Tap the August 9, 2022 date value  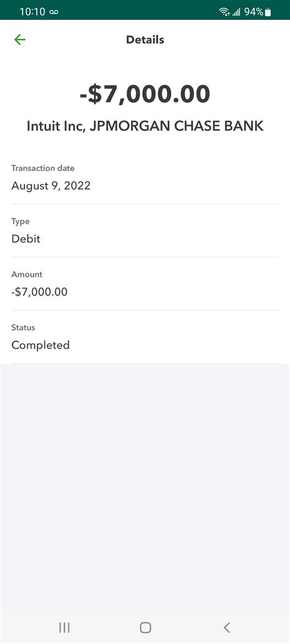click(51, 186)
